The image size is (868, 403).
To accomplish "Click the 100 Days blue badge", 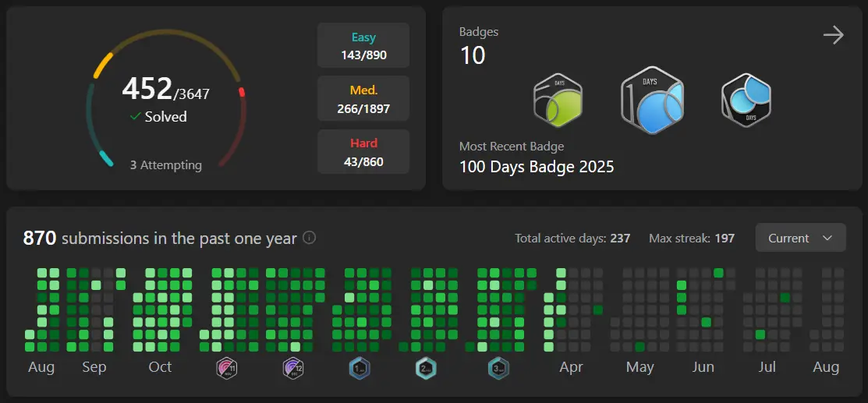I will [x=652, y=101].
